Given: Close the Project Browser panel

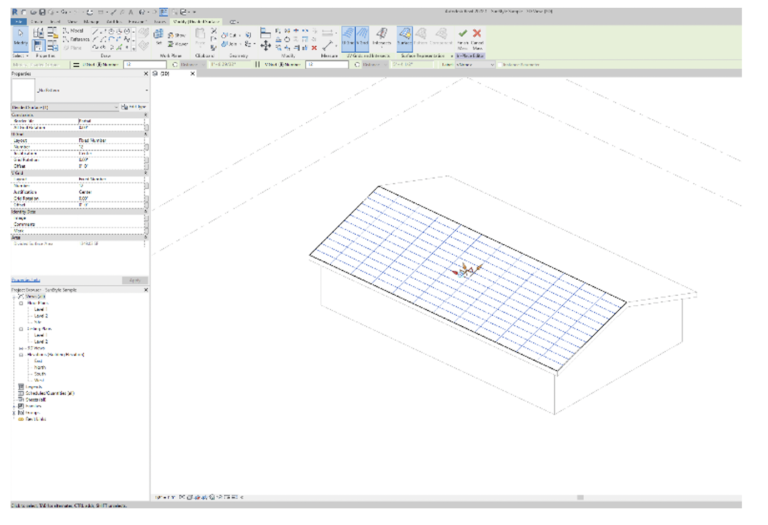Looking at the screenshot, I should coord(145,290).
